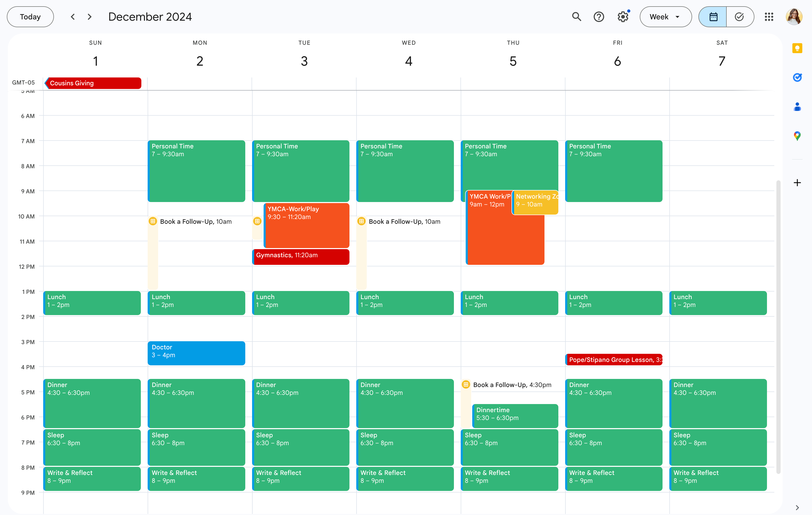Open the account profile picture
The height and width of the screenshot is (515, 812).
tap(794, 17)
